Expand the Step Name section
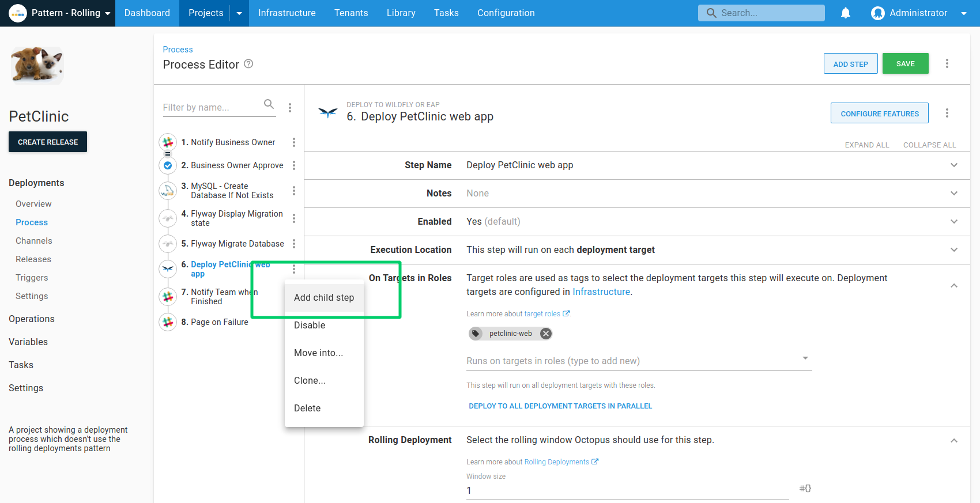 (x=953, y=165)
